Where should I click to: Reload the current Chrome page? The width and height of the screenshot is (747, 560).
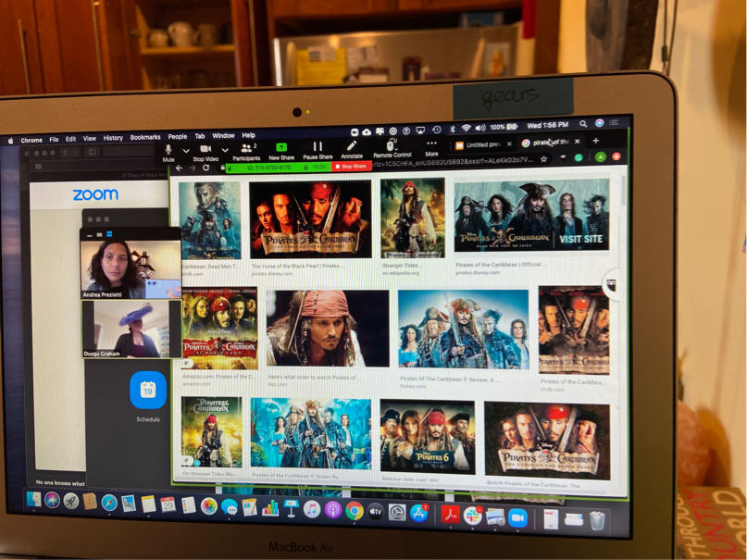click(x=206, y=168)
